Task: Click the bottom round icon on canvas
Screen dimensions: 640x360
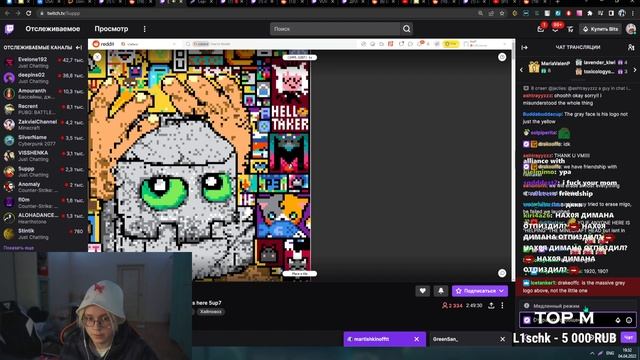Action: pos(502,273)
